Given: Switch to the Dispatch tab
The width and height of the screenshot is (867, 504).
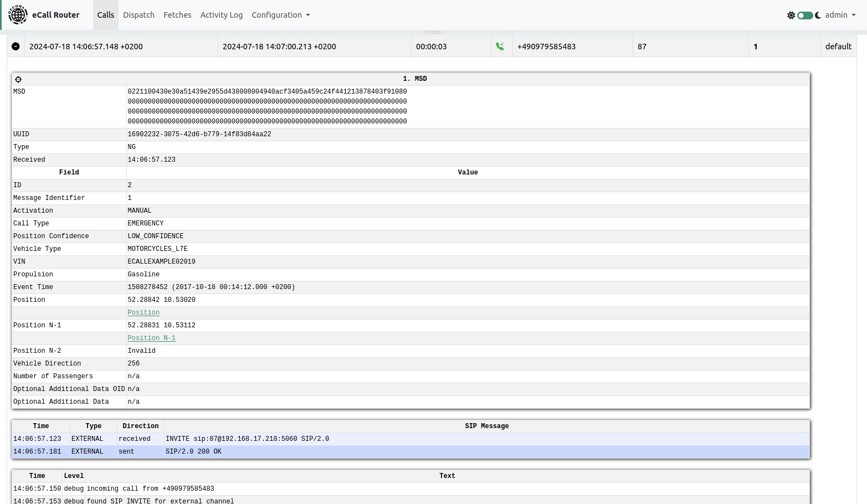Looking at the screenshot, I should pyautogui.click(x=138, y=15).
